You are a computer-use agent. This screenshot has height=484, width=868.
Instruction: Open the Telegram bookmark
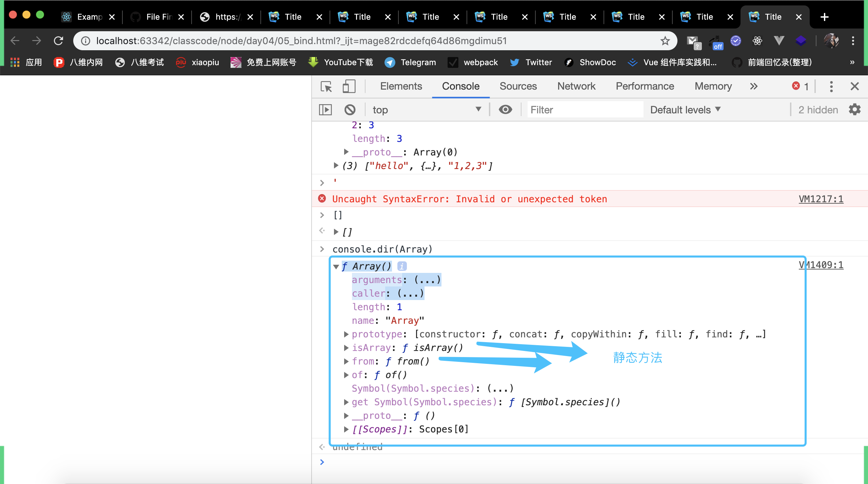(x=410, y=62)
